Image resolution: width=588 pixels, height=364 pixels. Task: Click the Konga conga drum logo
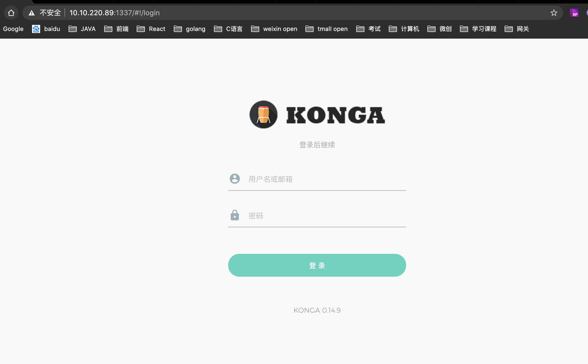click(x=264, y=114)
